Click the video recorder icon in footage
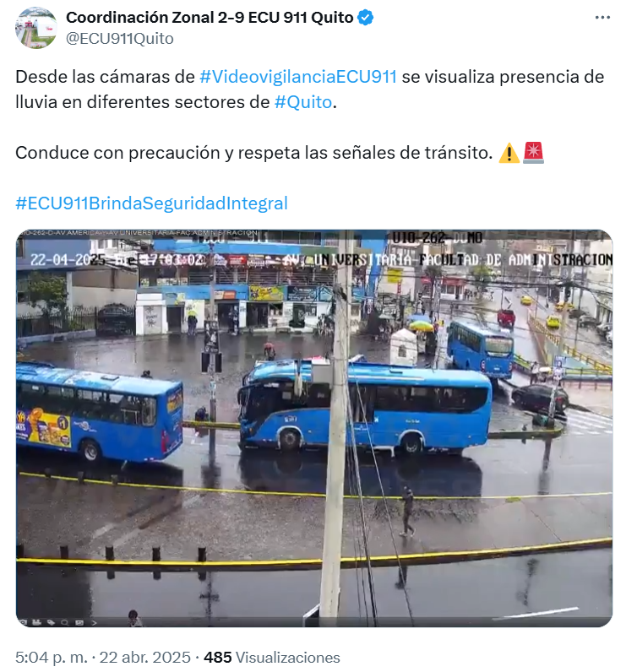Viewport: 626px width, 672px height. pos(37,622)
